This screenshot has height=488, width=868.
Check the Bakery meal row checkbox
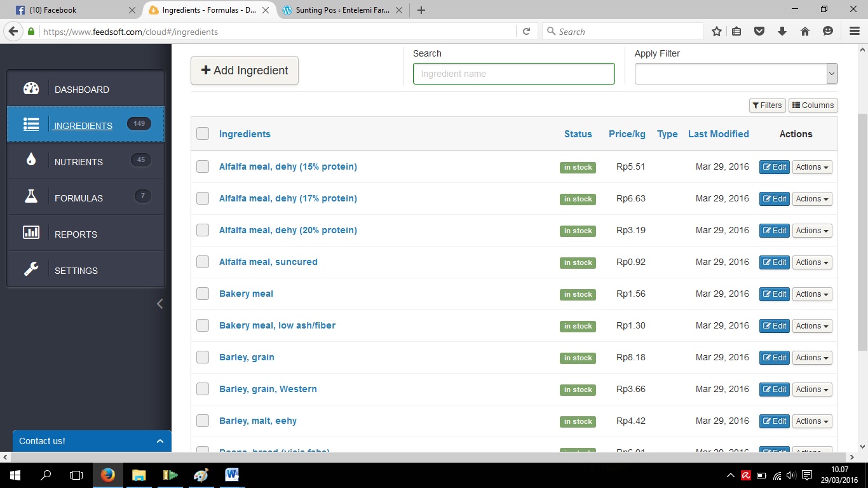click(203, 294)
